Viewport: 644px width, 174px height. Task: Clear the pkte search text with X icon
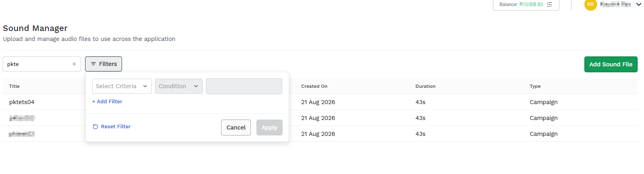point(74,64)
